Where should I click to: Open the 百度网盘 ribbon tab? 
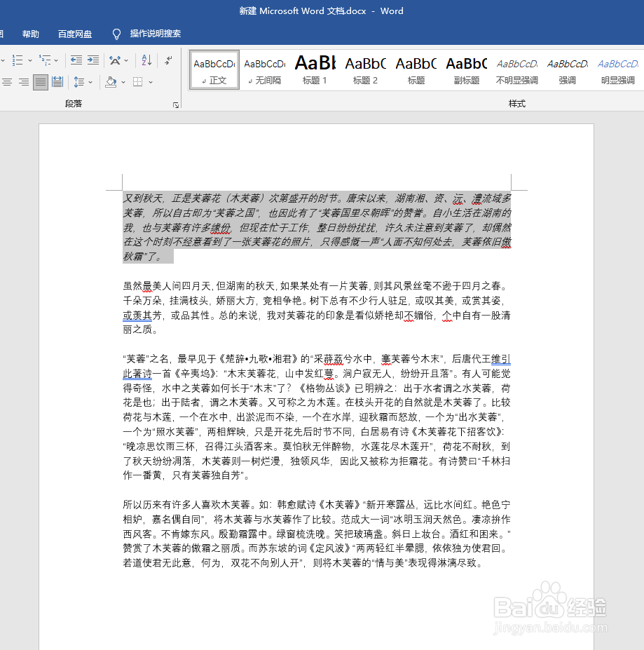(75, 33)
